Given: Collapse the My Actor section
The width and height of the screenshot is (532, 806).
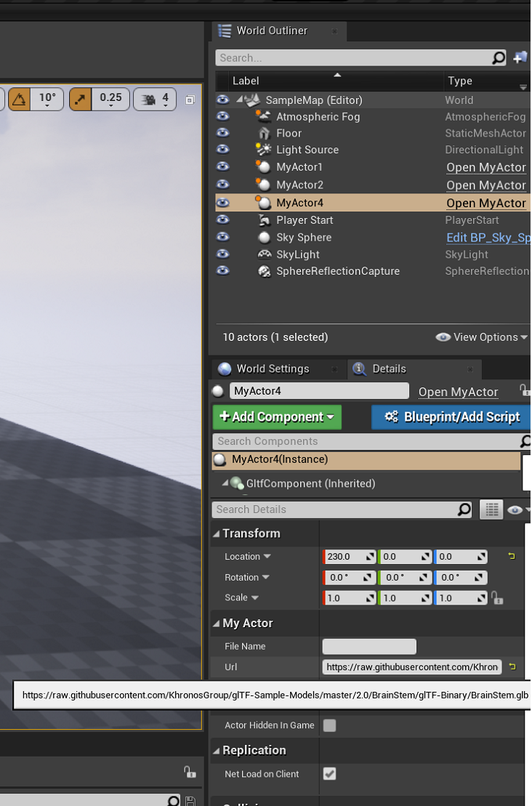Looking at the screenshot, I should (217, 624).
